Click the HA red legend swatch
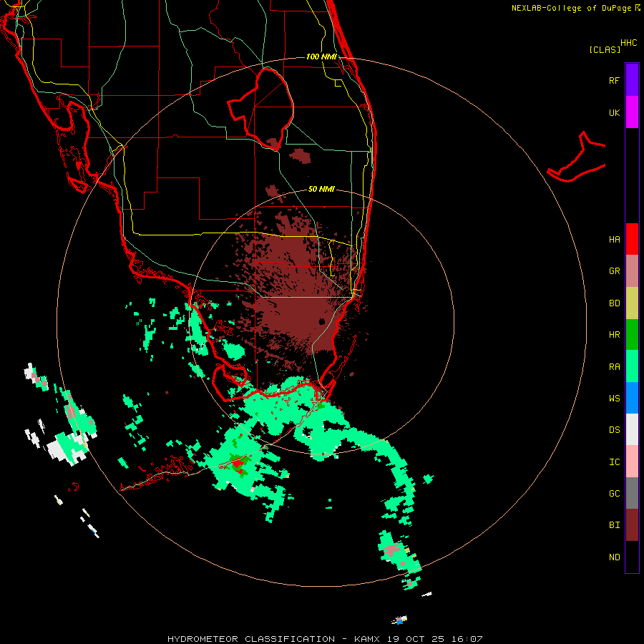This screenshot has height=644, width=644. (632, 239)
